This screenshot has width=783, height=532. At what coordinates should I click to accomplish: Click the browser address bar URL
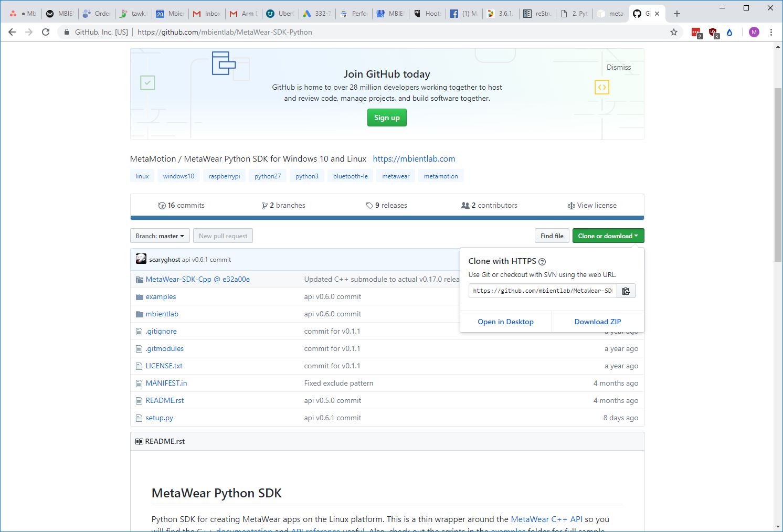(225, 32)
